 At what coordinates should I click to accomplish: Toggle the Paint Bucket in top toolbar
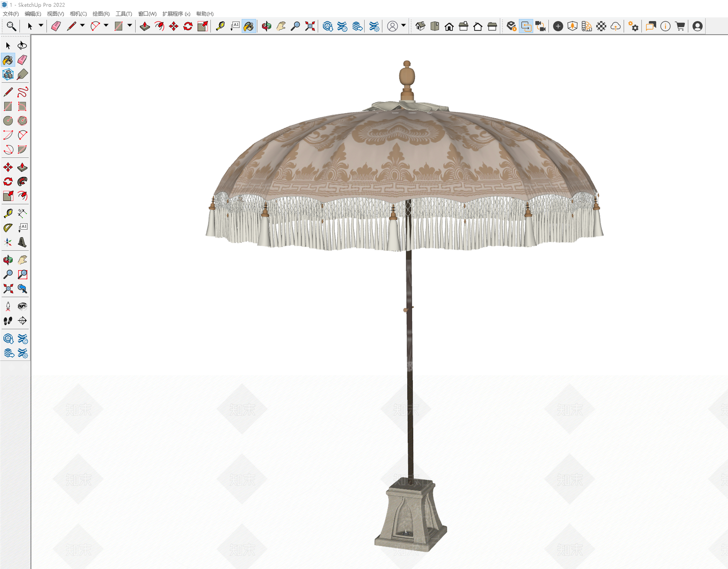coord(249,26)
